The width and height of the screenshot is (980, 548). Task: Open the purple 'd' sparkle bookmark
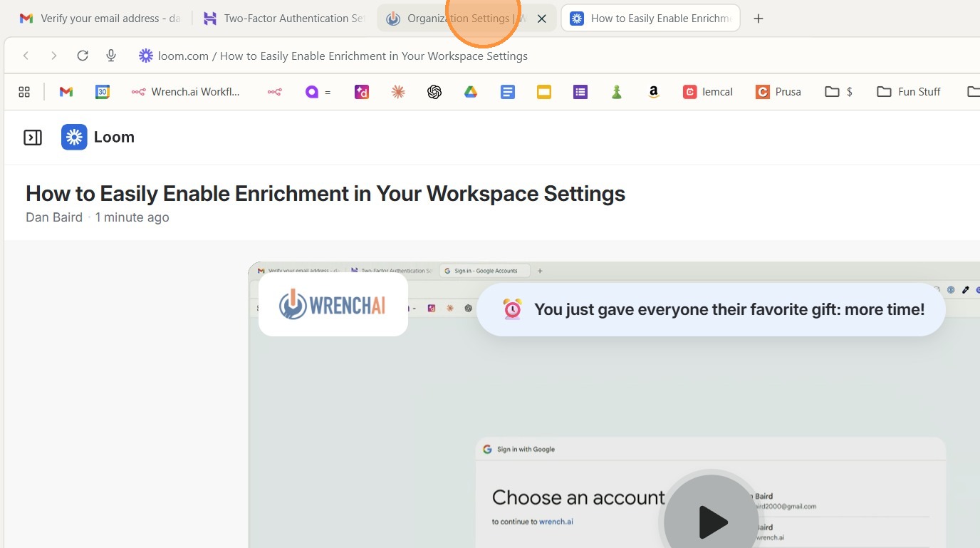click(362, 92)
